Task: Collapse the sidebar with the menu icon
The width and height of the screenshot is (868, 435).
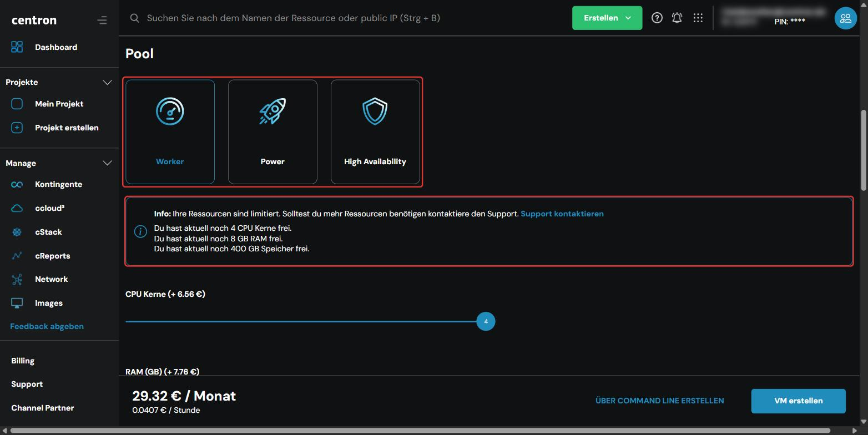Action: tap(102, 21)
